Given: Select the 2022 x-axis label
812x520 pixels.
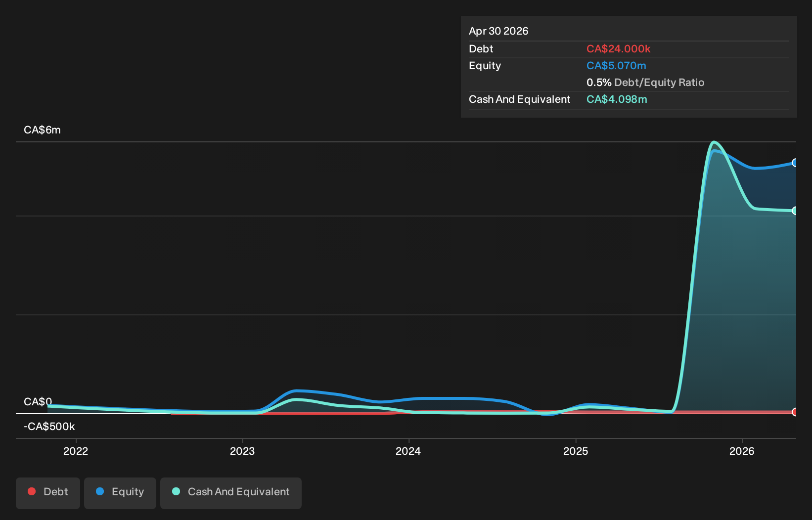Looking at the screenshot, I should click(x=76, y=451).
